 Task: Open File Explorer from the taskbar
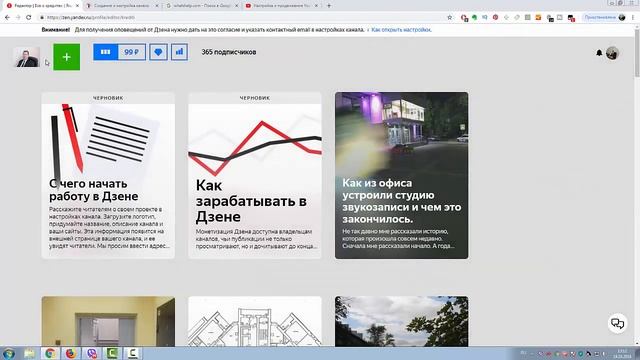[29, 353]
